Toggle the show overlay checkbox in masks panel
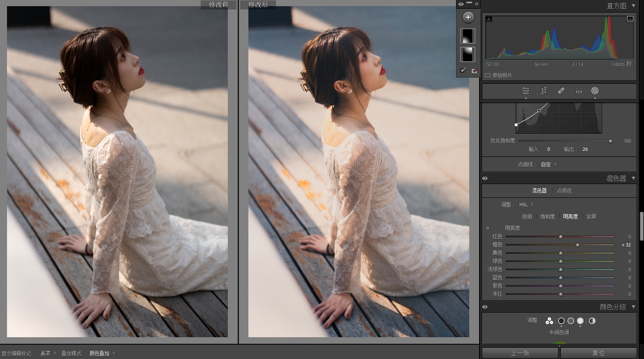This screenshot has height=359, width=644. tap(463, 71)
